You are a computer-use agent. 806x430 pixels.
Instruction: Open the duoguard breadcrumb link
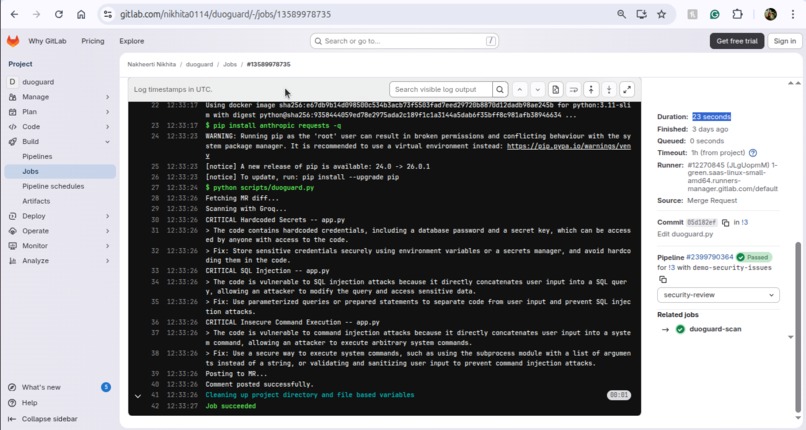click(199, 64)
